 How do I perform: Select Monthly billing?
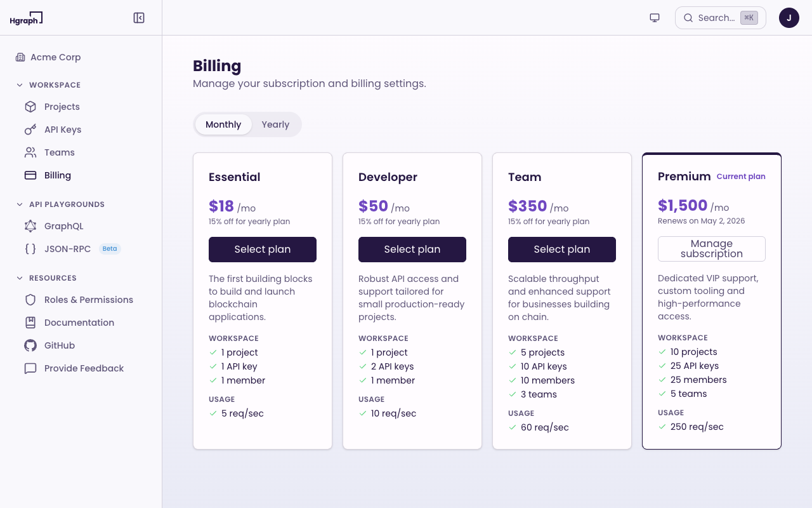pyautogui.click(x=223, y=124)
